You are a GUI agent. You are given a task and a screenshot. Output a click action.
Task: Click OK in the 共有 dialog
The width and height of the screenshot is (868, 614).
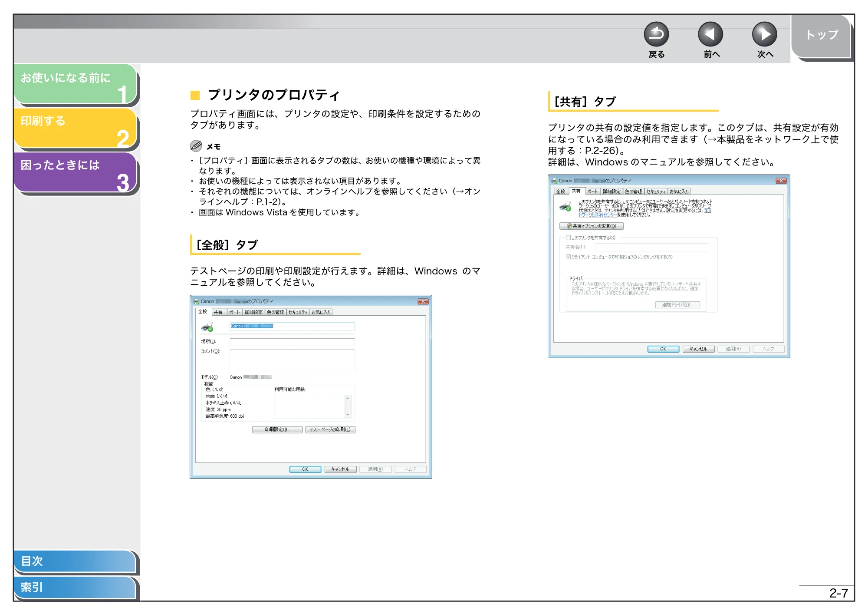[x=663, y=349]
